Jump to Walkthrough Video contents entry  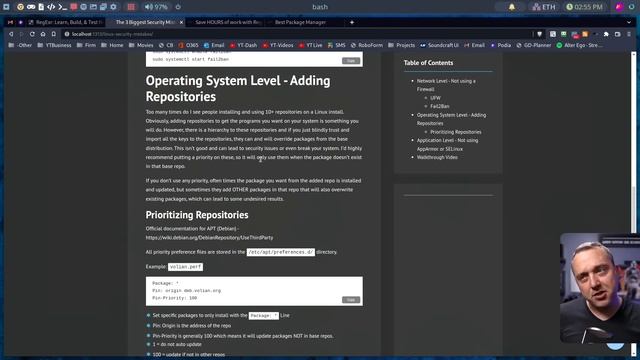pyautogui.click(x=437, y=157)
